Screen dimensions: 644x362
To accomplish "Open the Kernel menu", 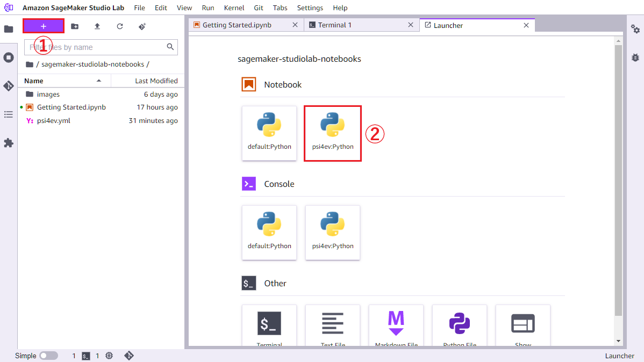I will tap(234, 8).
